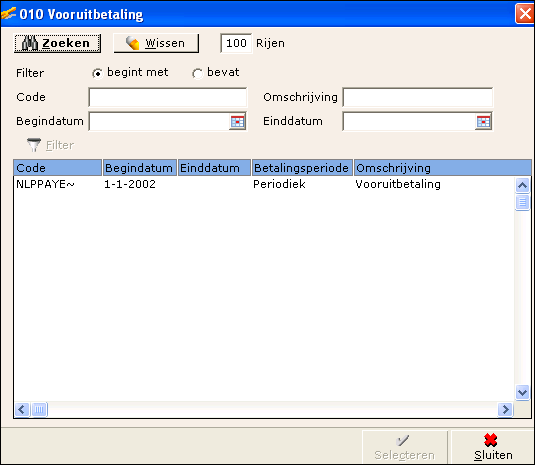The width and height of the screenshot is (535, 465).
Task: Click the Wissen eraser clear button
Action: pyautogui.click(x=156, y=43)
